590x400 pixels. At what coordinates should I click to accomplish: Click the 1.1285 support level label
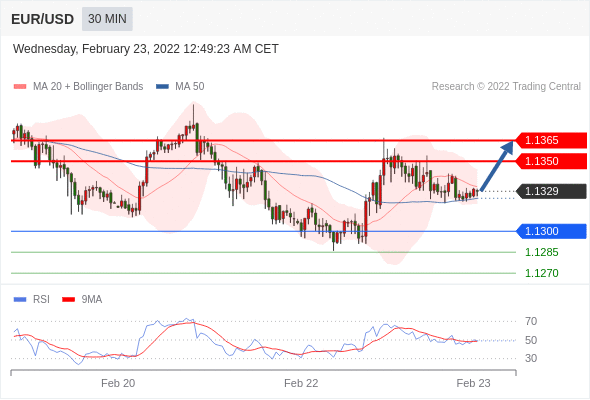[x=542, y=252]
